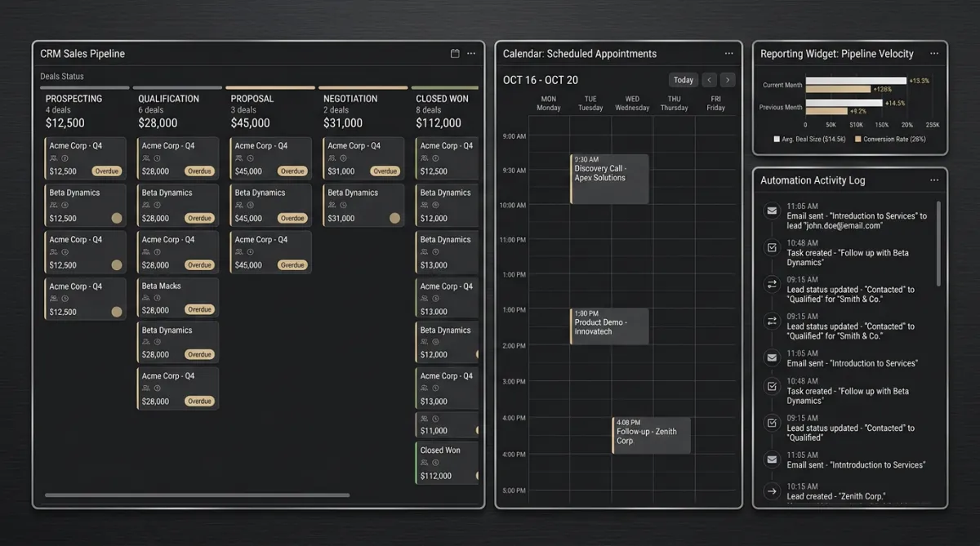The width and height of the screenshot is (980, 546).
Task: Go to next week with right chevron
Action: (728, 80)
